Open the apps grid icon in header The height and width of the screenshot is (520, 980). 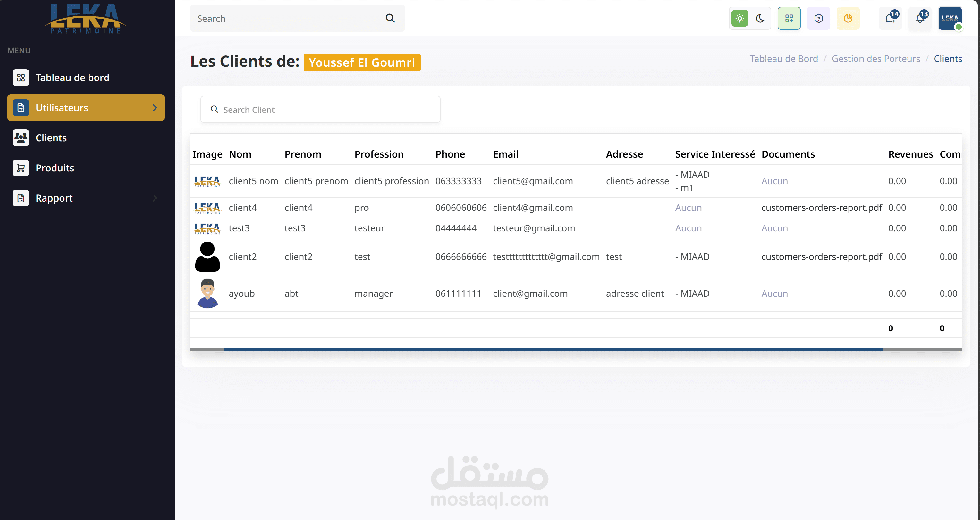coord(789,18)
